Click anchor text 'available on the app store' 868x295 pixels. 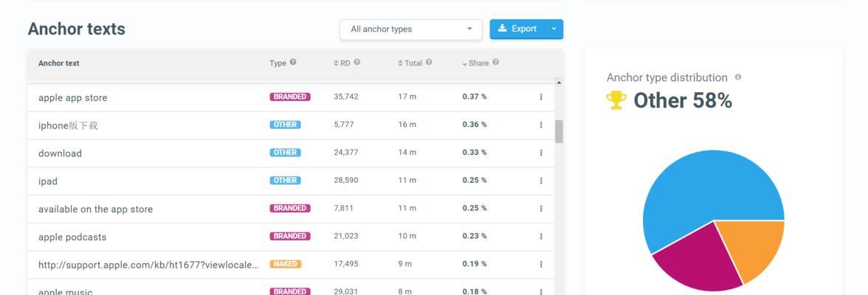(x=95, y=209)
